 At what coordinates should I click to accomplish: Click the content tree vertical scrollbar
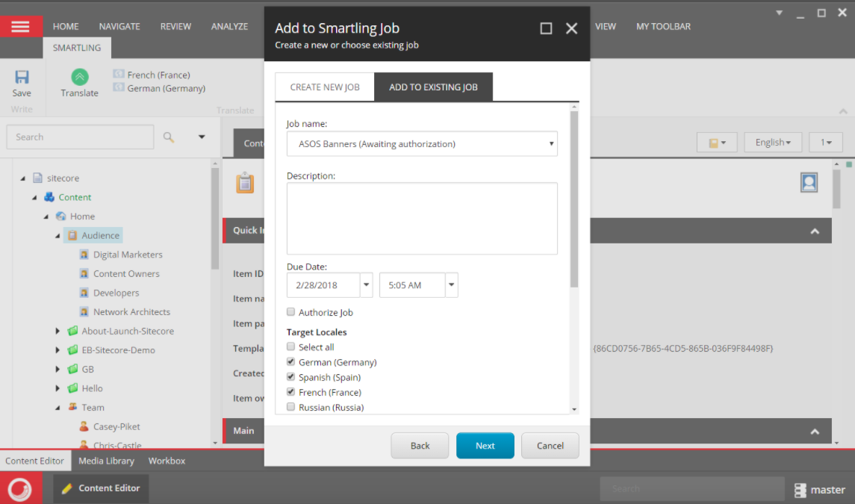[x=215, y=218]
